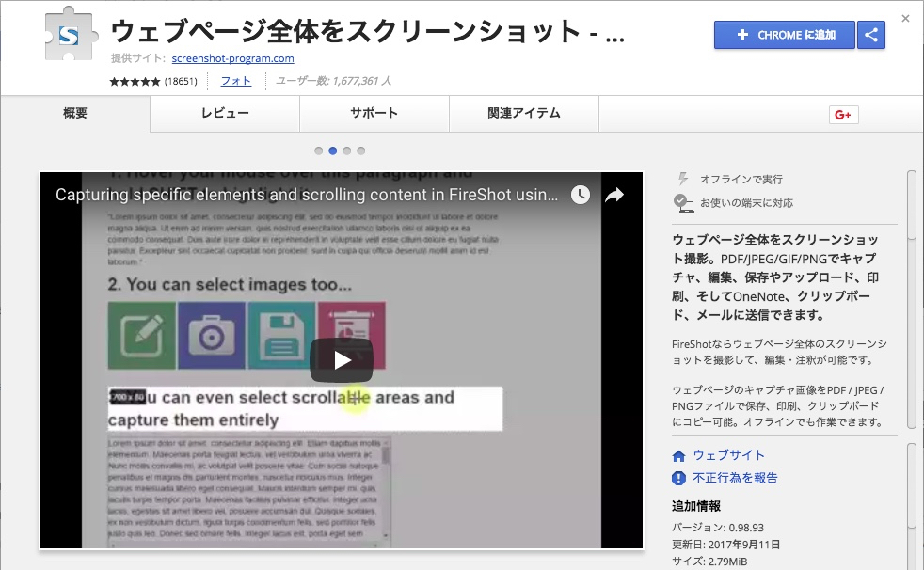Image resolution: width=924 pixels, height=570 pixels.
Task: Open the フォト category link
Action: coord(236,81)
